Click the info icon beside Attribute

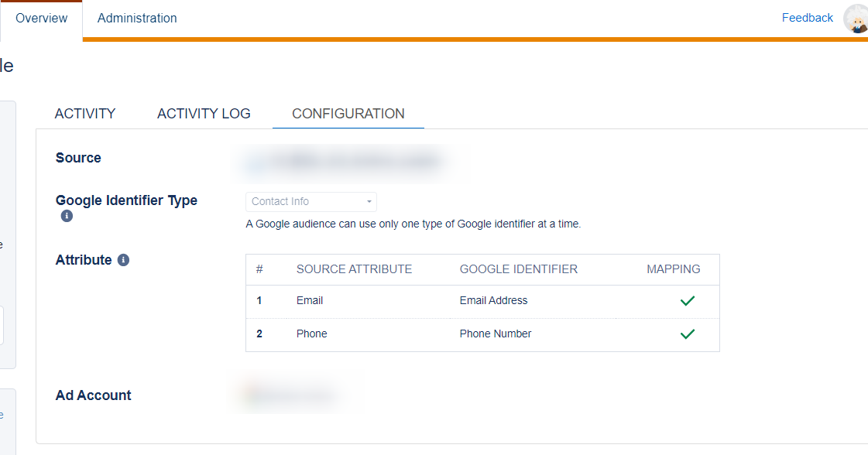coord(123,259)
